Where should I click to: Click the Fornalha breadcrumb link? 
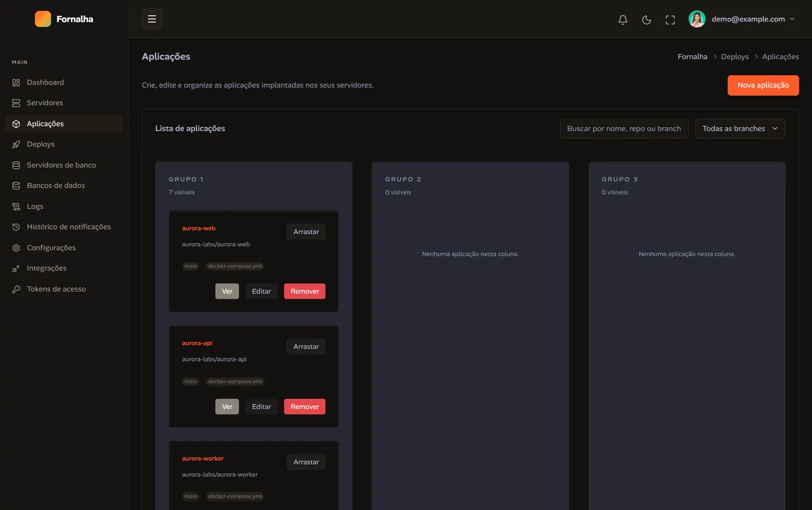pos(693,57)
